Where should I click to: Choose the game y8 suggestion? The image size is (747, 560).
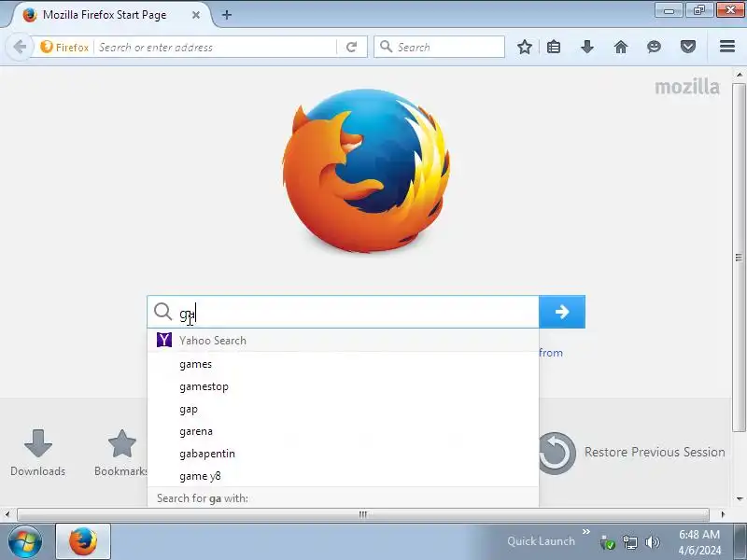tap(343, 476)
